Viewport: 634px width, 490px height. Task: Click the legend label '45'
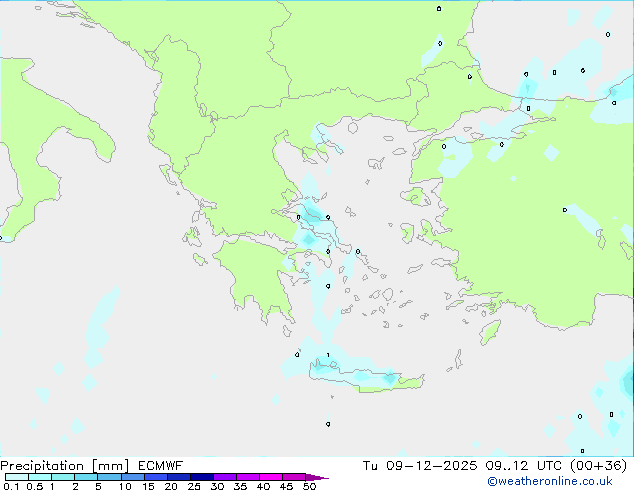286,486
